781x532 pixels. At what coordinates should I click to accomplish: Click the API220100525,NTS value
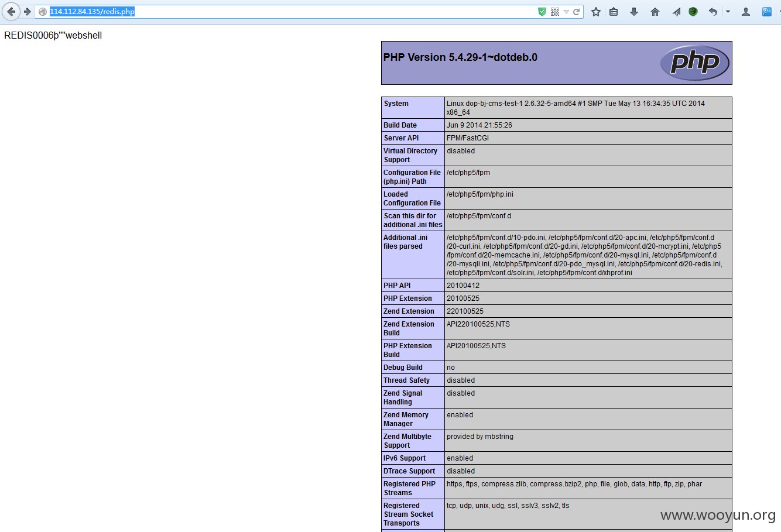[x=478, y=324]
